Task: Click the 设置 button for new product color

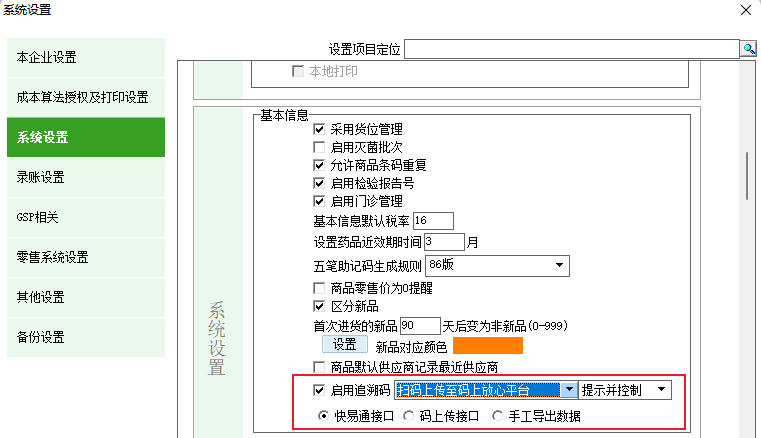Action: (x=338, y=345)
